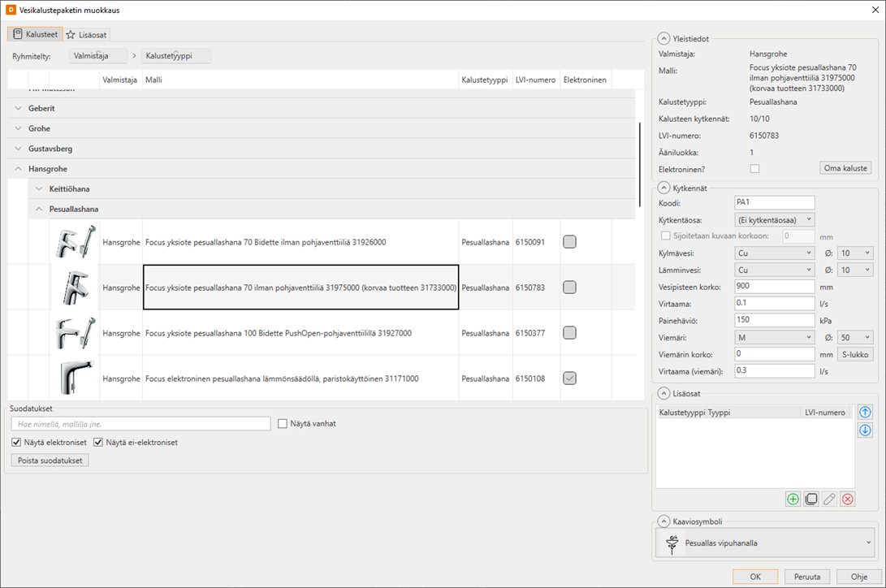The image size is (886, 588).
Task: Open Lämminvesi diameter dropdown
Action: 855,270
